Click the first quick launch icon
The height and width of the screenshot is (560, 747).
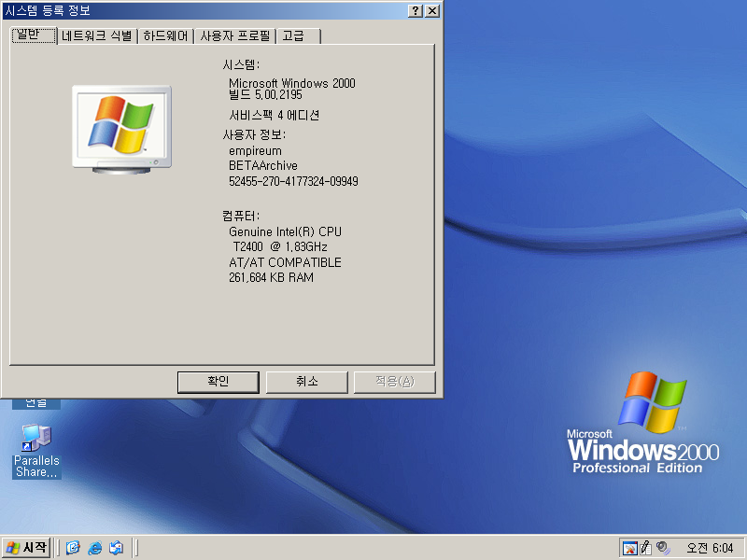[x=73, y=548]
